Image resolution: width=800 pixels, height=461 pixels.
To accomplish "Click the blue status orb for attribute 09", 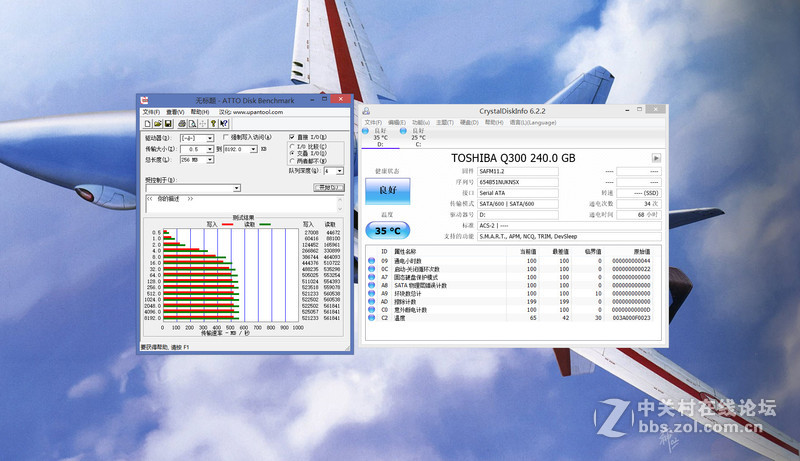I will click(x=371, y=261).
